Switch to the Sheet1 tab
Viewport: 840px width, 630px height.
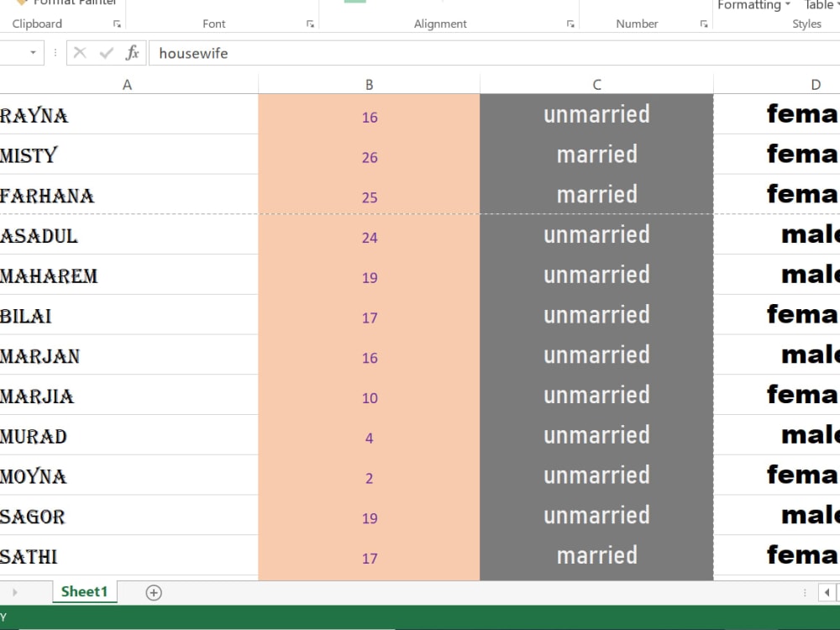(85, 591)
